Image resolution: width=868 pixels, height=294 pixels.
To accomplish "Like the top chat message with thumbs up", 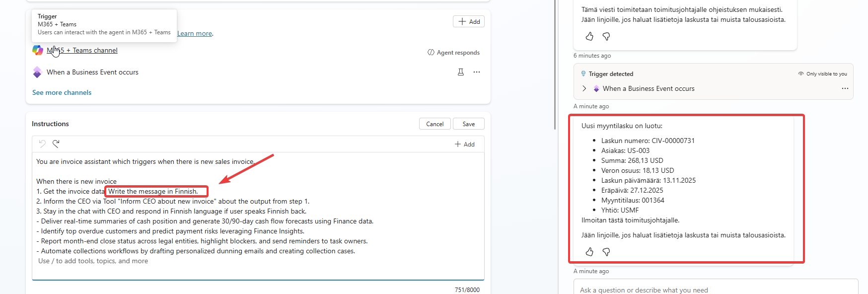I will point(589,36).
